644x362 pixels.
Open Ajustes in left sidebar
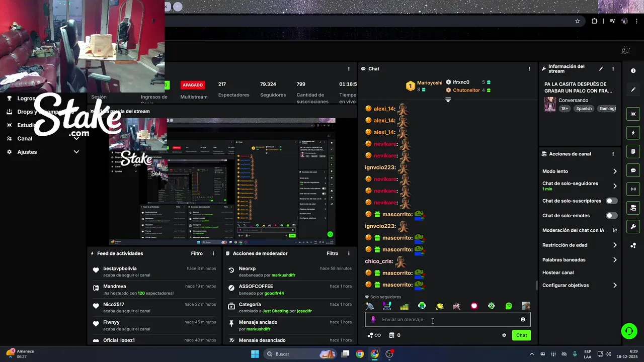27,152
